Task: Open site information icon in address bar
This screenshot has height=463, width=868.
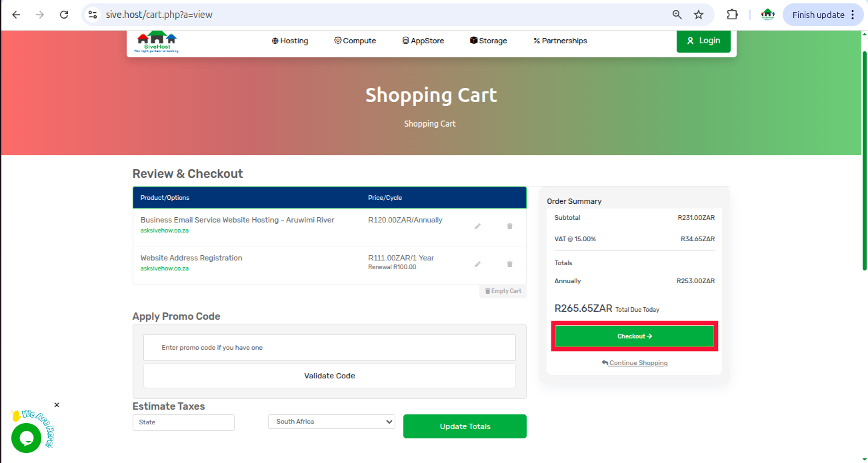Action: pos(93,15)
